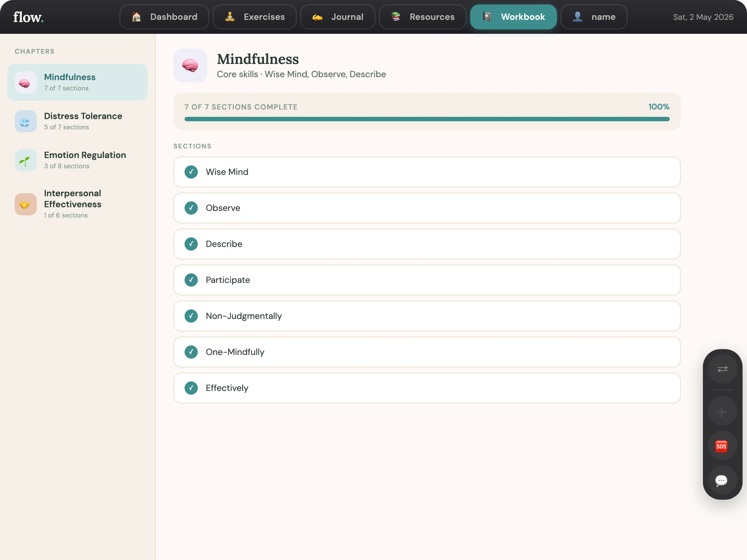Click the Interpersonal Effectiveness handshake icon
This screenshot has height=560, width=747.
click(x=26, y=204)
